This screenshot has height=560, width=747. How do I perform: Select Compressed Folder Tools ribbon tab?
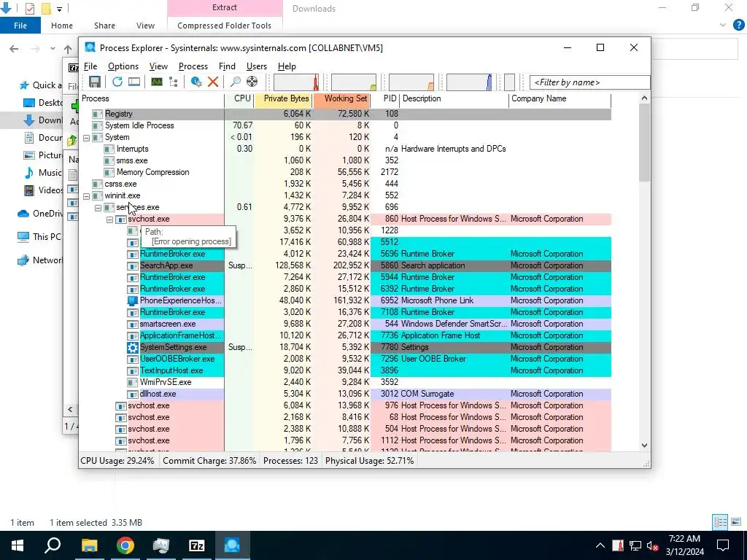225,26
